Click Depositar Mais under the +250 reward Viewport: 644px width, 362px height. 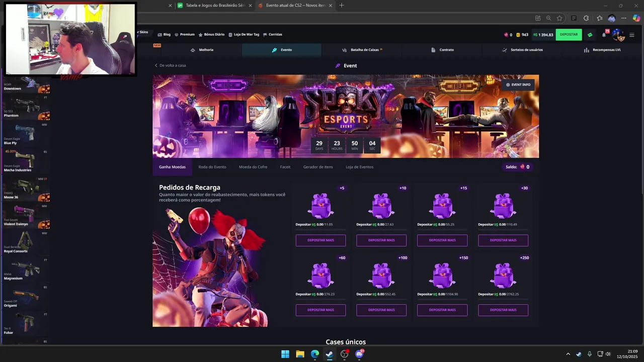[503, 310]
